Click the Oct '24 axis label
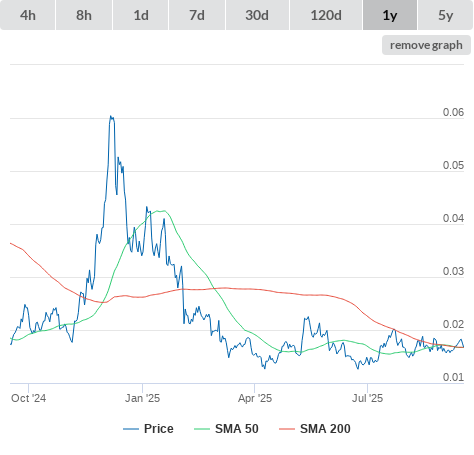 click(28, 398)
